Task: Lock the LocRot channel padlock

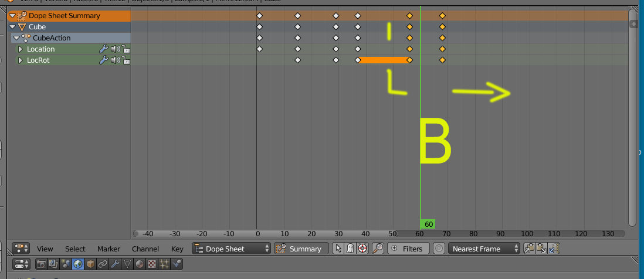Action: [126, 60]
